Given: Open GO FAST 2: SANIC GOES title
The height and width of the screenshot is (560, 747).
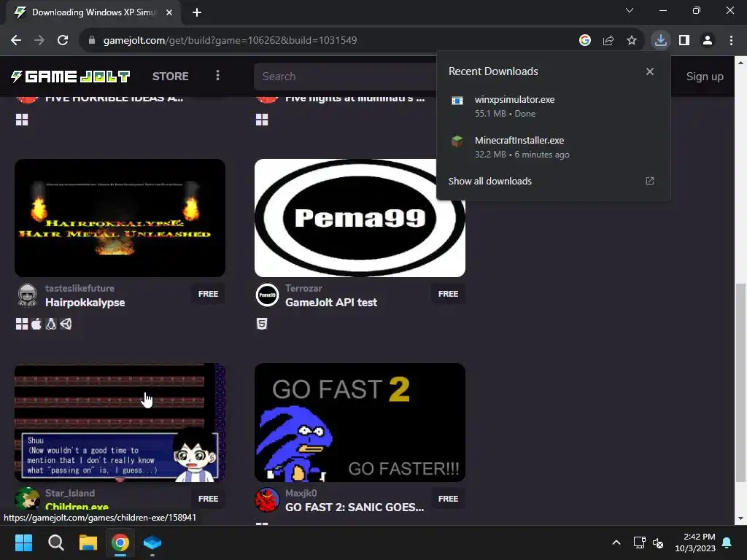Looking at the screenshot, I should pyautogui.click(x=355, y=507).
